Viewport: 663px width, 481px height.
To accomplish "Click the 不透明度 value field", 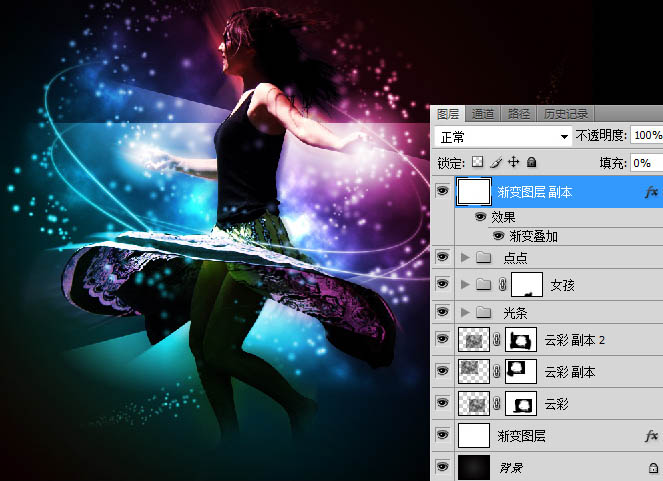I will [646, 135].
